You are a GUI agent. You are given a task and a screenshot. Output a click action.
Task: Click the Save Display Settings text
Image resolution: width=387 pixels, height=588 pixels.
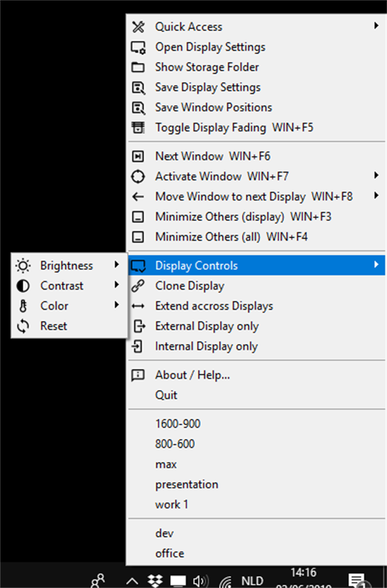coord(208,87)
